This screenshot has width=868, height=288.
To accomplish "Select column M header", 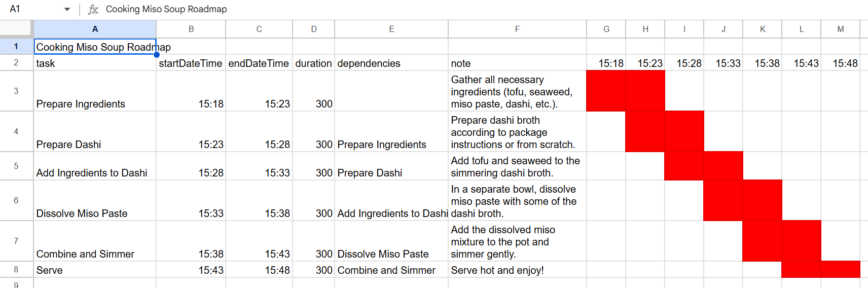I will (840, 29).
